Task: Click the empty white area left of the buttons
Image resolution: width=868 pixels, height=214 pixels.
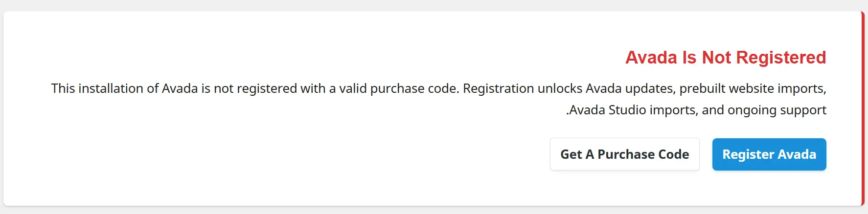Action: point(274,154)
